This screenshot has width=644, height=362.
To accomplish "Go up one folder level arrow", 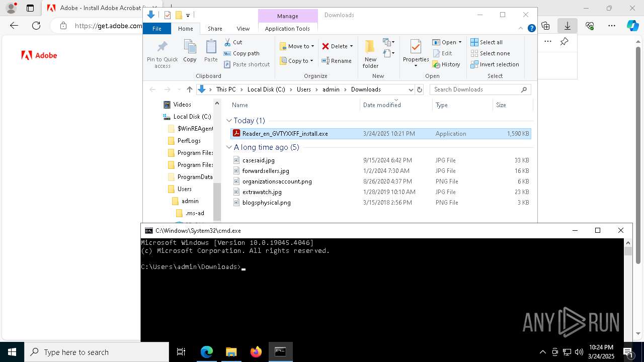I will pyautogui.click(x=189, y=89).
